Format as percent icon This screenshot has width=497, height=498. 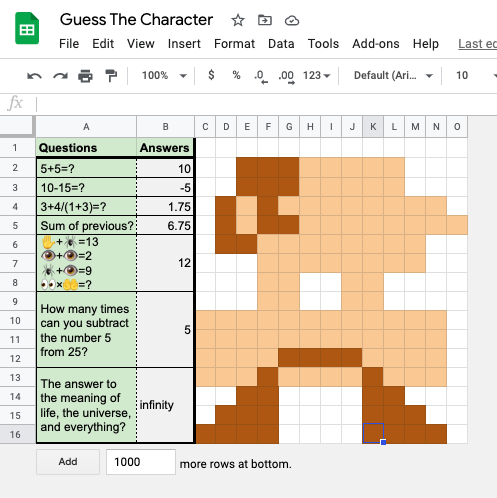coord(236,75)
